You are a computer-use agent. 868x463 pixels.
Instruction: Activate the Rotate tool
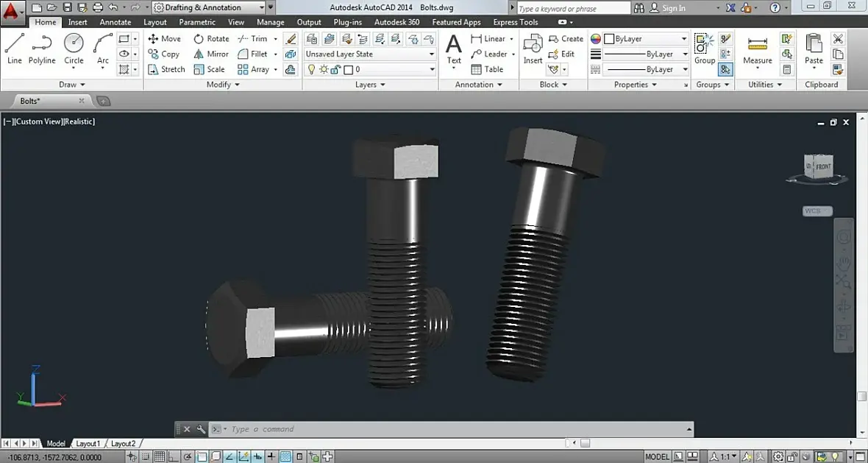point(211,39)
